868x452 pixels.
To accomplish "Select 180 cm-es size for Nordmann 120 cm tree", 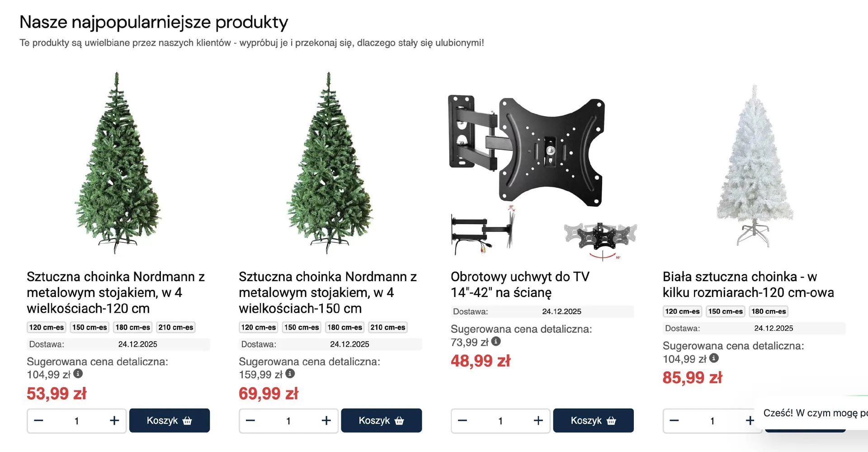I will tap(133, 327).
